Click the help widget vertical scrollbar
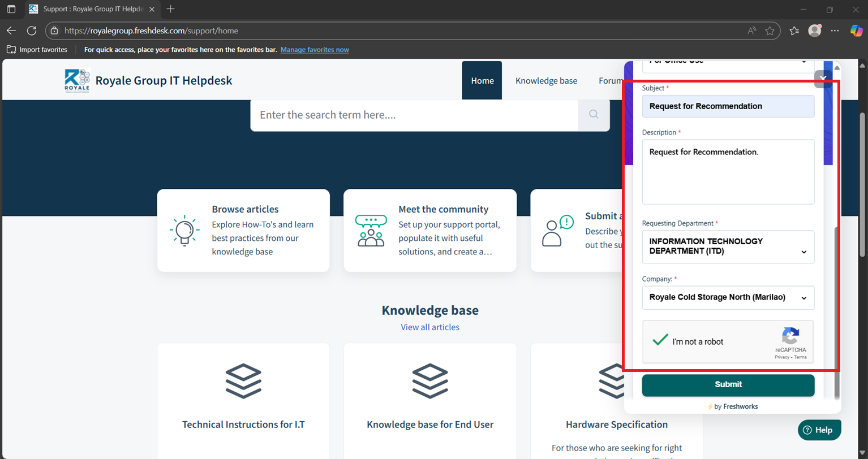Screen dimensions: 868x459 837,313
